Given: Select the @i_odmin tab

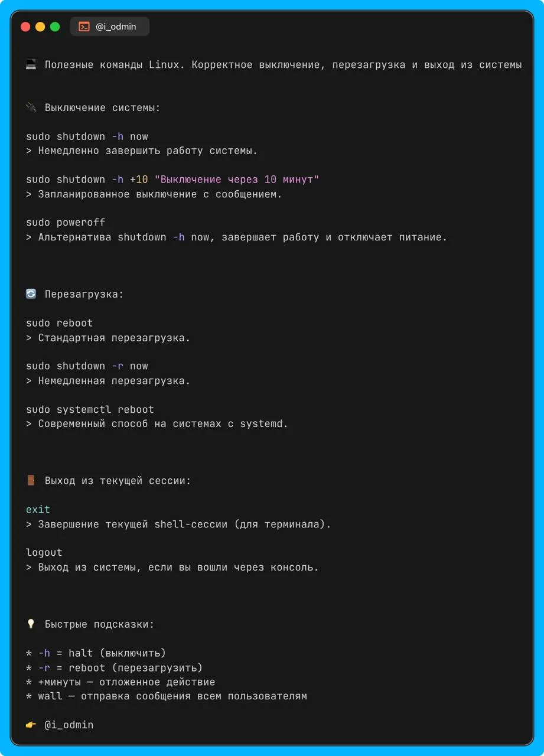Looking at the screenshot, I should pyautogui.click(x=110, y=27).
